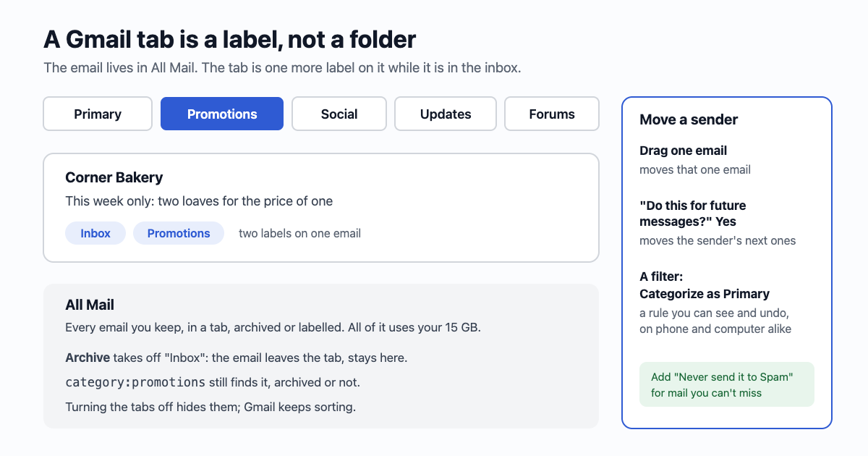
Task: Click the "Turning the tabs off" line
Action: tap(210, 407)
